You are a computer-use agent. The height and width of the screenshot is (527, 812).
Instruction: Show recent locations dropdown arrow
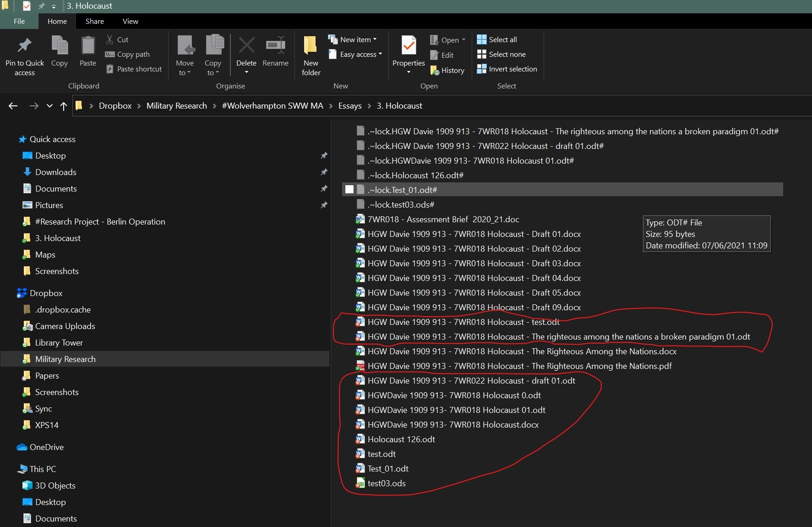pos(49,106)
